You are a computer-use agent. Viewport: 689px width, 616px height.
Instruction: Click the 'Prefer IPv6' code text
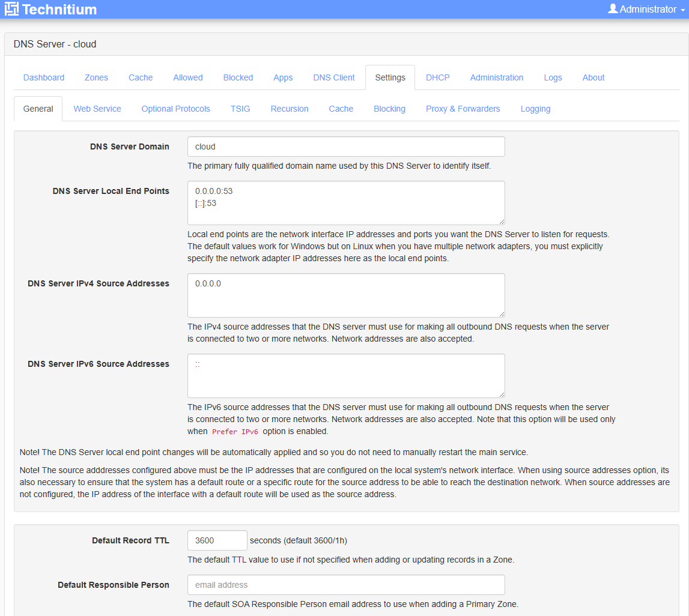(235, 432)
